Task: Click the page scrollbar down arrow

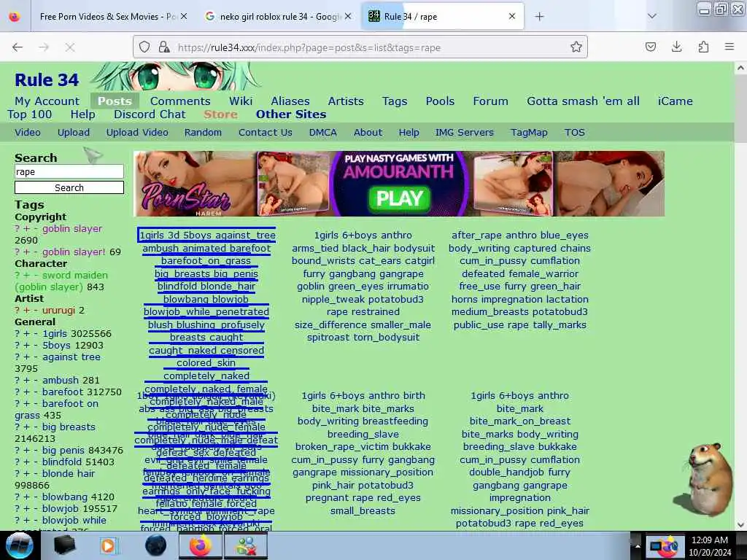Action: tap(740, 525)
